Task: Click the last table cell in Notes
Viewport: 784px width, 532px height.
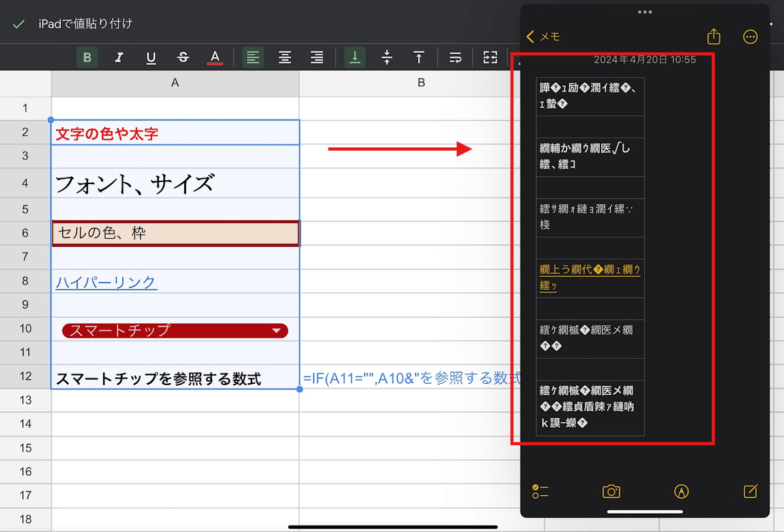Action: [x=591, y=407]
